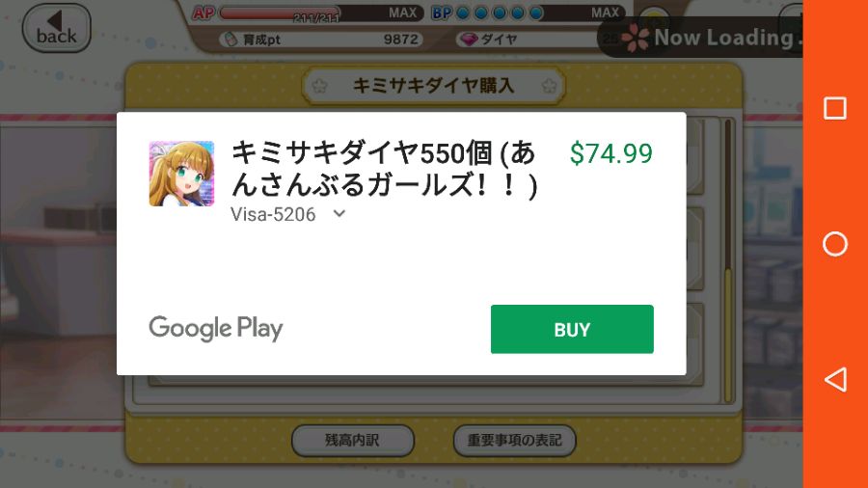This screenshot has height=488, width=868.
Task: Tap the AP gauge label icon
Action: pos(203,13)
